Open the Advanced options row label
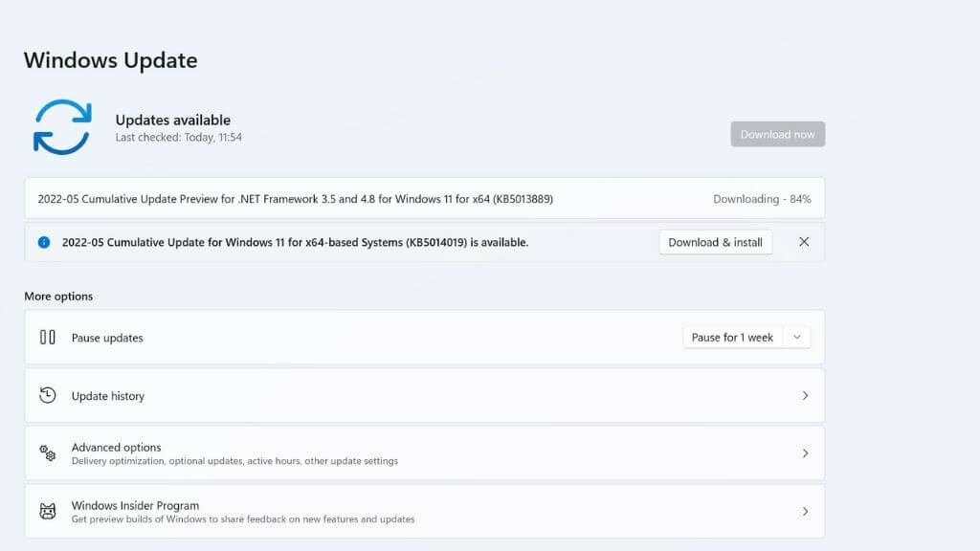The width and height of the screenshot is (980, 551). (x=116, y=448)
